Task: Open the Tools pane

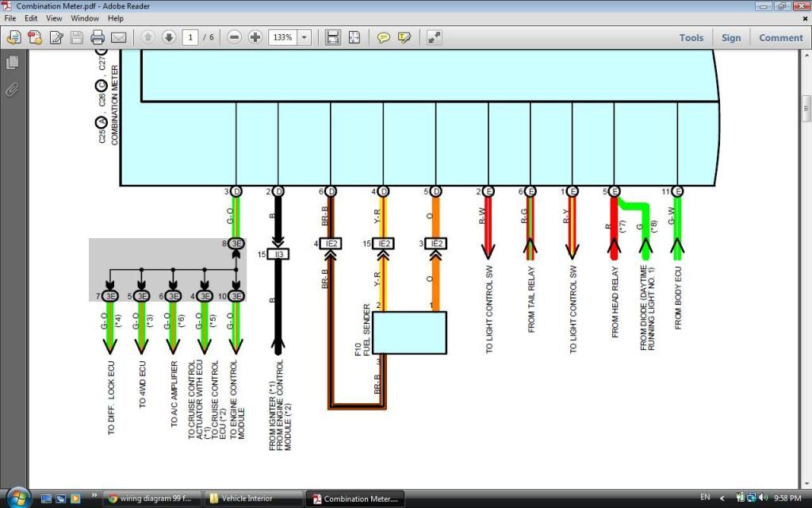Action: pyautogui.click(x=691, y=37)
